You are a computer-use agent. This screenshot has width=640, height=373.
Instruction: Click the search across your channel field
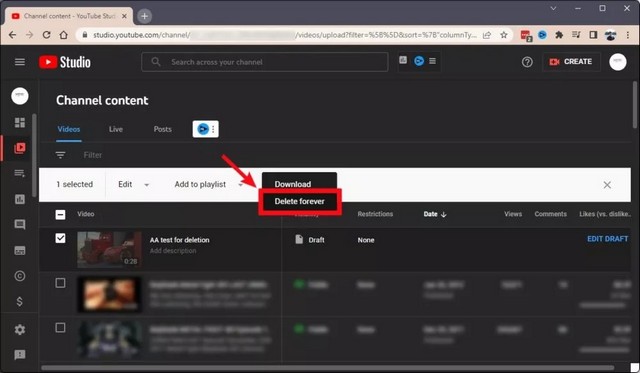coord(264,62)
